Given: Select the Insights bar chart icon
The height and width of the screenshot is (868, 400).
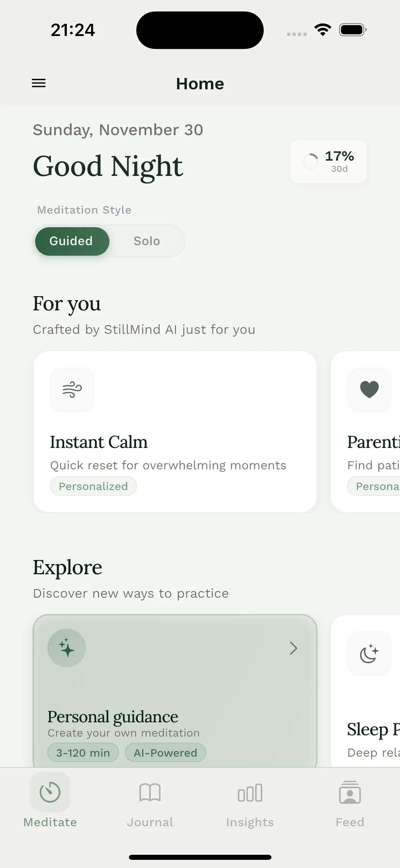Looking at the screenshot, I should coord(250,792).
